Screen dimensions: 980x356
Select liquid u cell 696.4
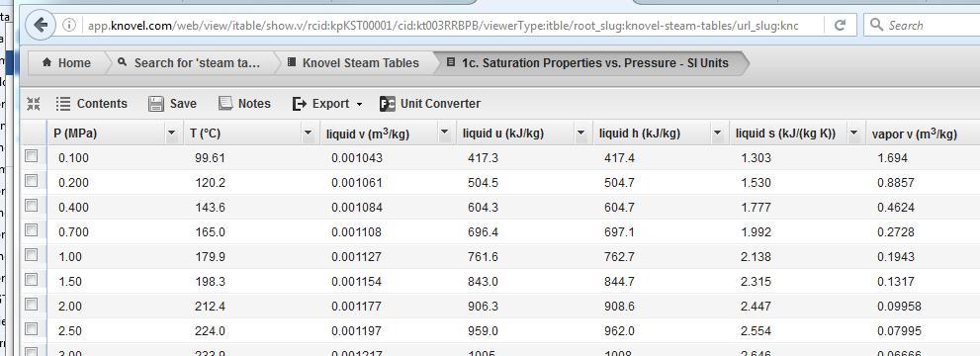click(484, 232)
